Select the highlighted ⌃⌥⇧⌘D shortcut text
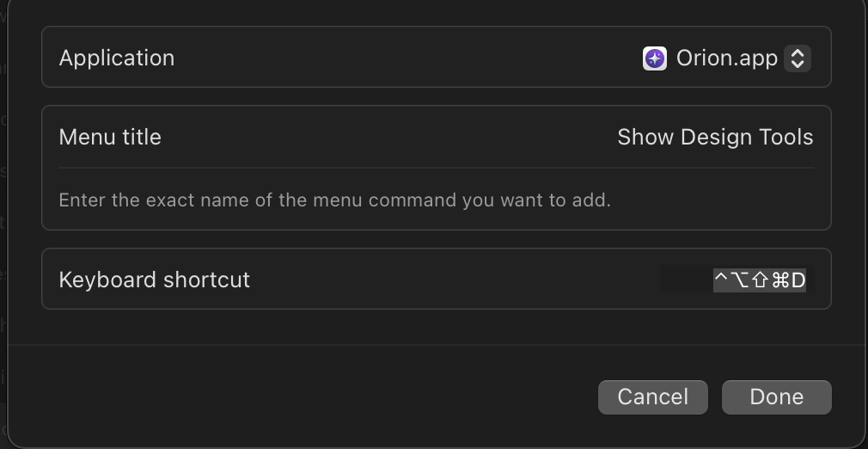This screenshot has width=868, height=449. tap(760, 280)
